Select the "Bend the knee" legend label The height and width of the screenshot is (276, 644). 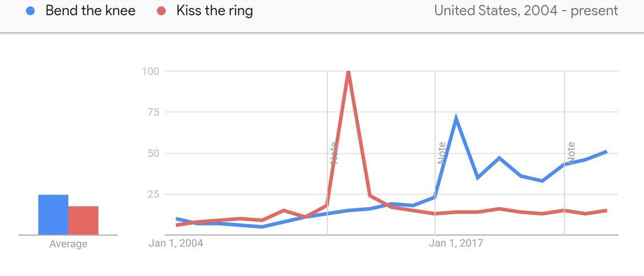click(90, 11)
